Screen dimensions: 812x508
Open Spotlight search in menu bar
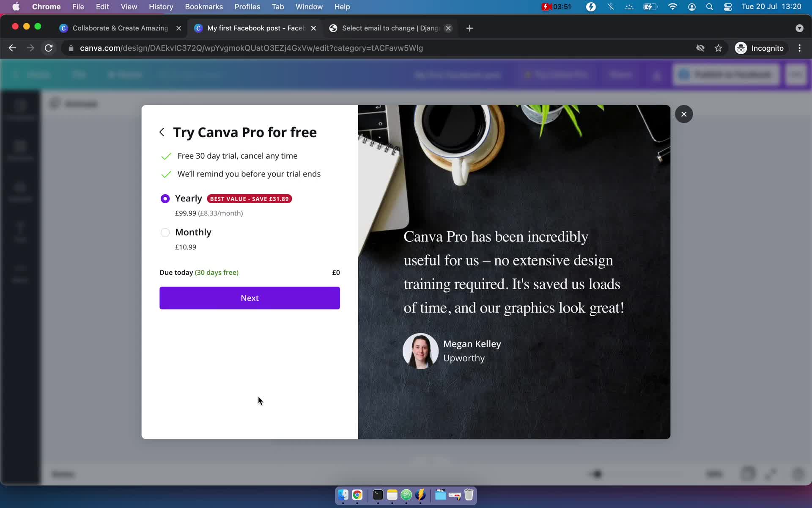(x=710, y=7)
